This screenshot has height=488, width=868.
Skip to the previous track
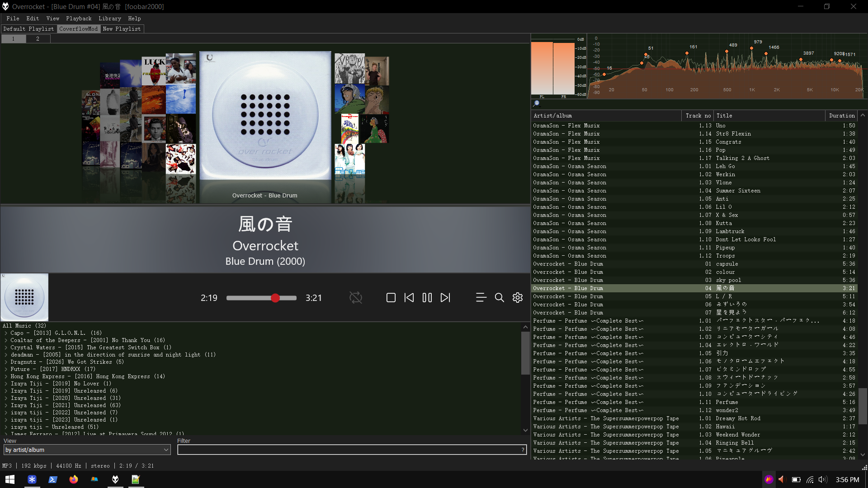pyautogui.click(x=409, y=298)
